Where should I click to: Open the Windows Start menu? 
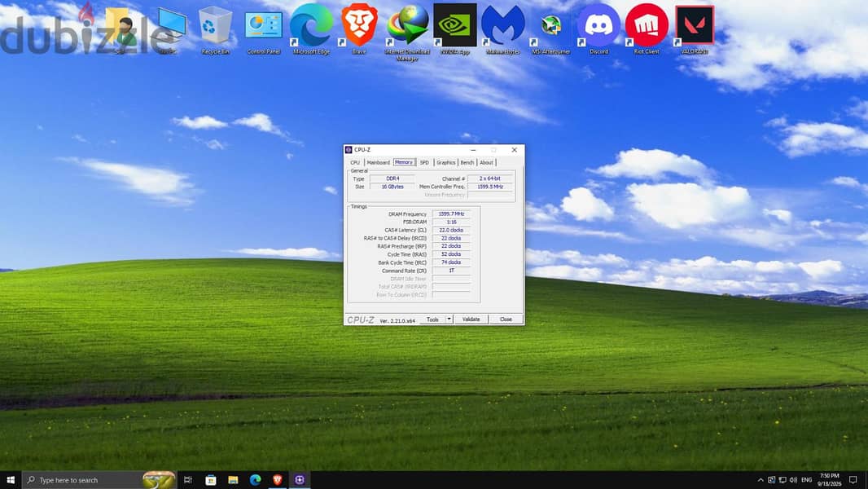tap(11, 479)
